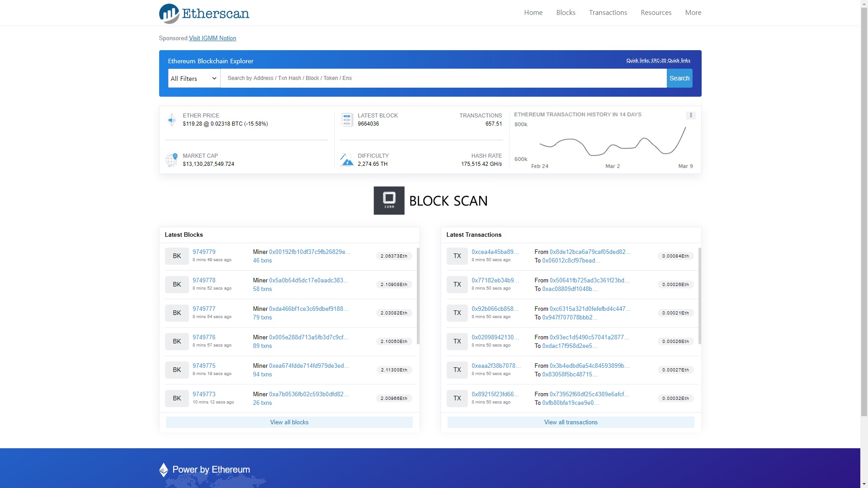
Task: Click the Market Cap globe icon
Action: click(x=171, y=160)
